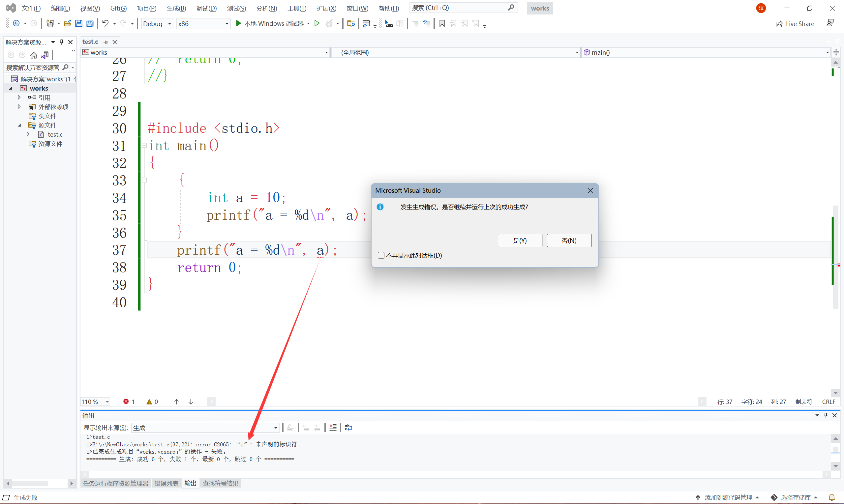Click the 否(N) button in the dialog

[569, 240]
